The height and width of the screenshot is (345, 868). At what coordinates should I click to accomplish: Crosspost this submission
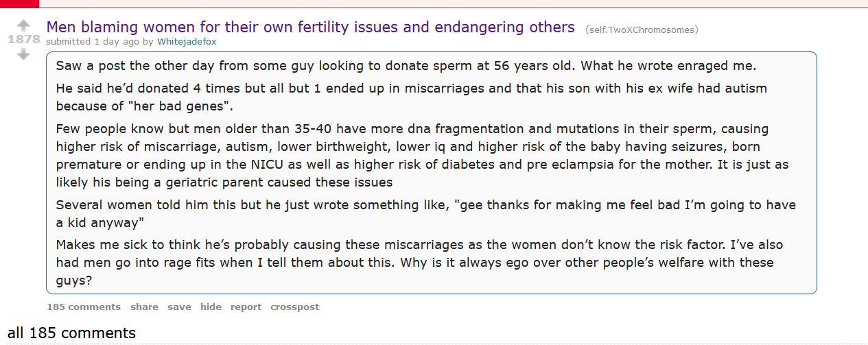(294, 307)
